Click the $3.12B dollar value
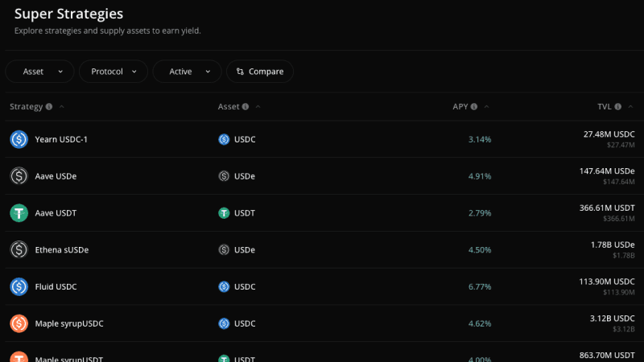 coord(623,329)
